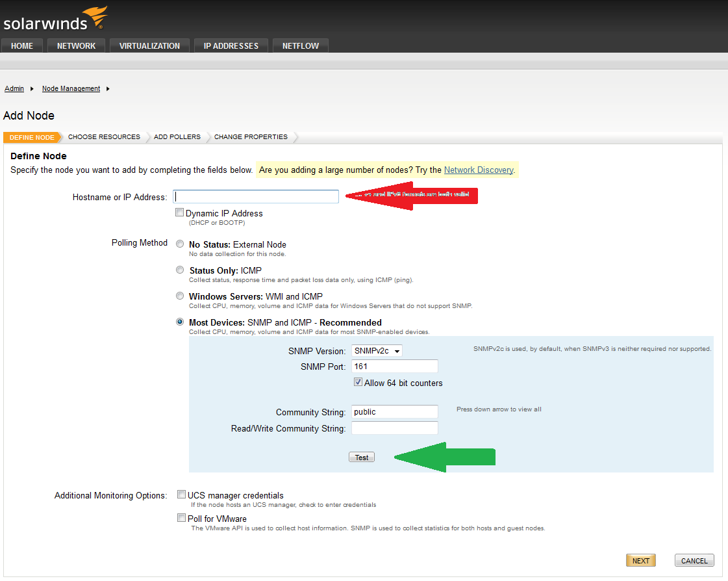Viewport: 728px width, 581px height.
Task: Click the Read/Write Community String field
Action: click(x=395, y=428)
